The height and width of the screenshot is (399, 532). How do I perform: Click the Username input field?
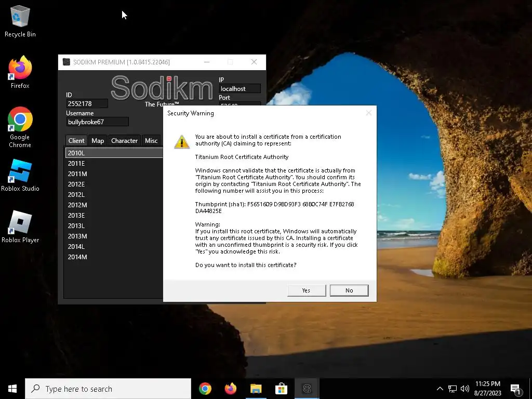[x=97, y=122]
